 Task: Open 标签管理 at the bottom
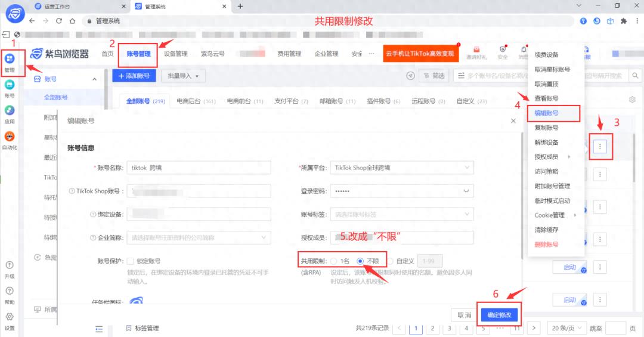tap(143, 328)
